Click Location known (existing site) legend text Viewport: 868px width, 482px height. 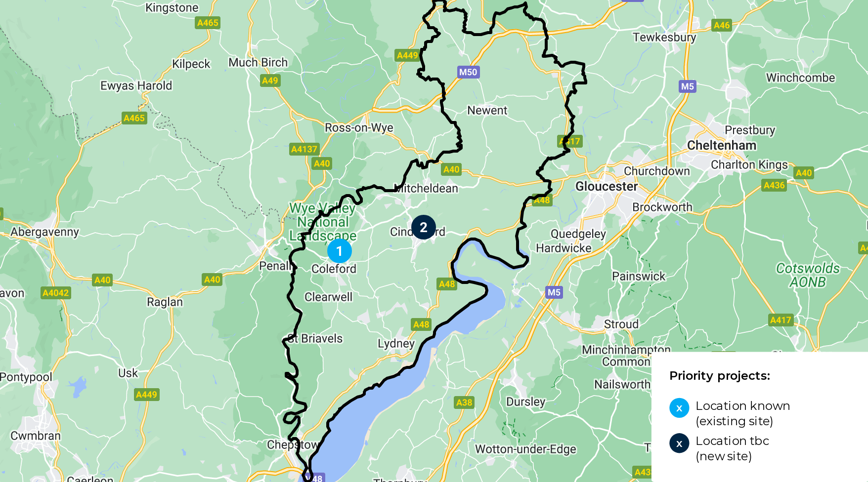pyautogui.click(x=742, y=413)
